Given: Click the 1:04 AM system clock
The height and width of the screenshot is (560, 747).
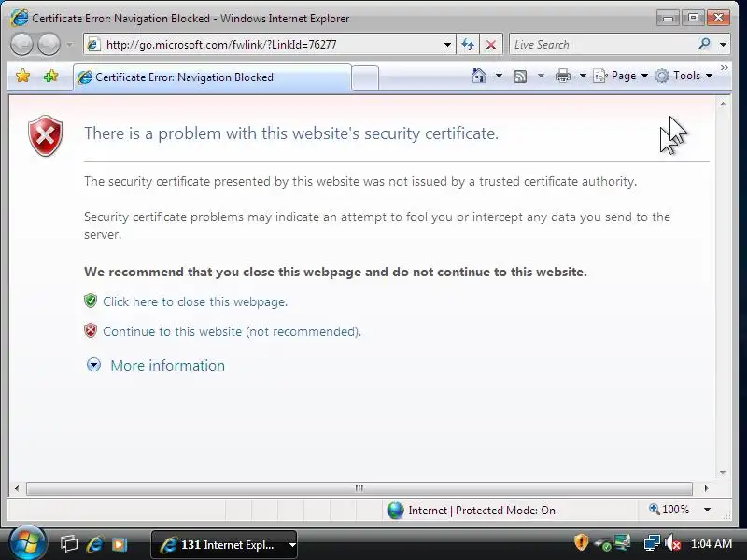Looking at the screenshot, I should (x=712, y=543).
